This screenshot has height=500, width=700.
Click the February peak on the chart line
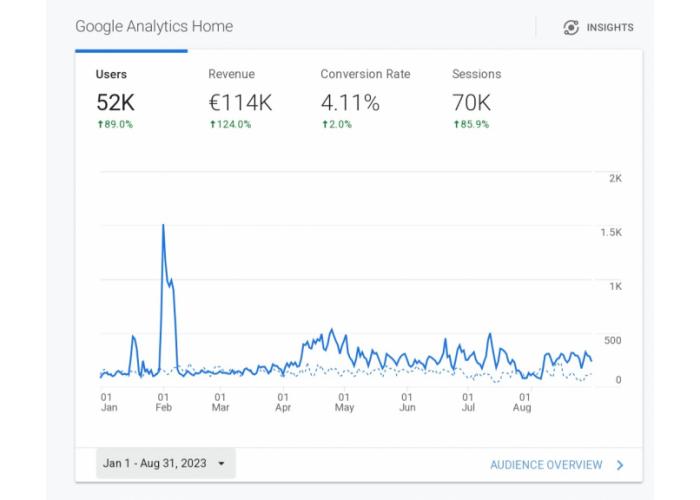[163, 225]
